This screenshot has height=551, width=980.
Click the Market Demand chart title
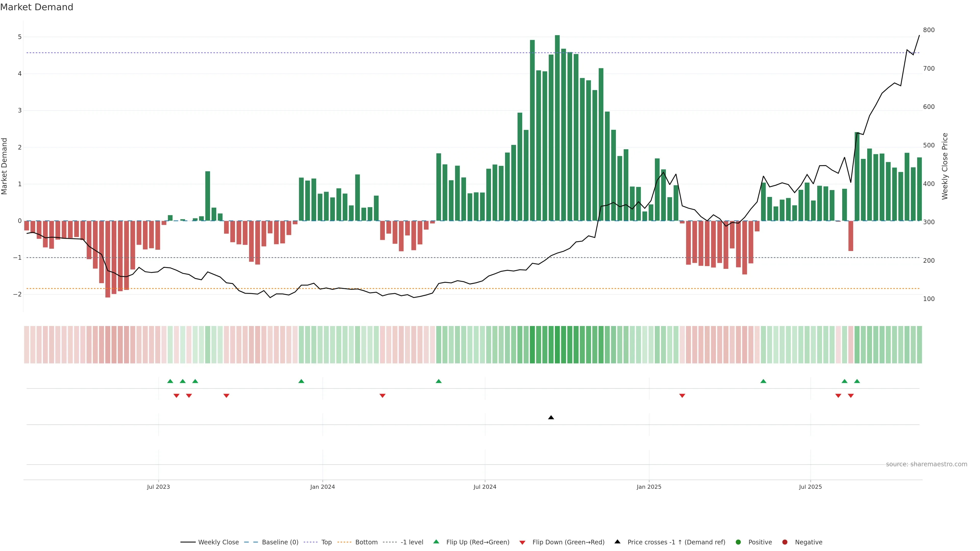point(36,7)
